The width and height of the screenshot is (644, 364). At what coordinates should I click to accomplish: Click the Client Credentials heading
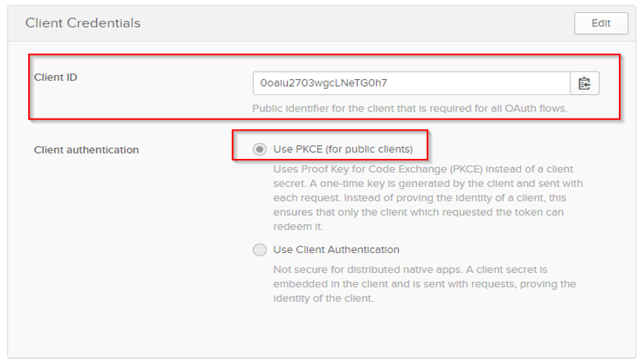click(83, 23)
